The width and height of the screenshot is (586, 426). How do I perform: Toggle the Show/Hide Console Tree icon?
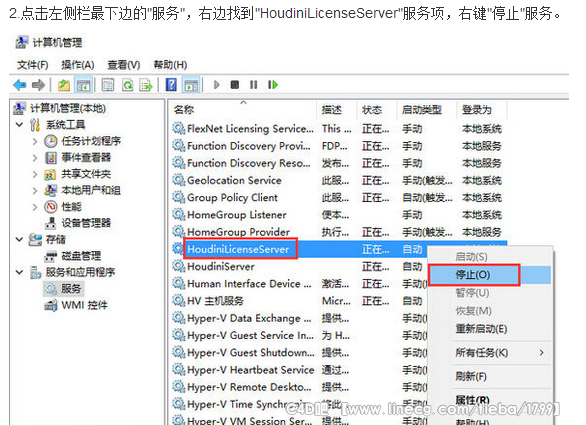[83, 85]
